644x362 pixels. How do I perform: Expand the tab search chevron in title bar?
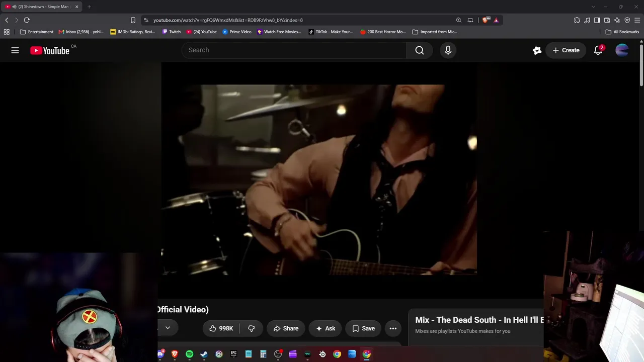593,7
